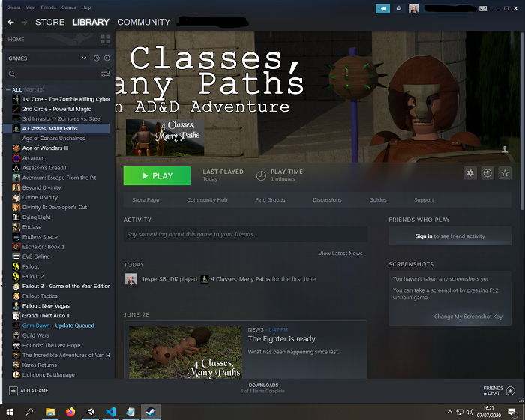
Task: Open The Fighter is ready news thumbnail
Action: (185, 352)
